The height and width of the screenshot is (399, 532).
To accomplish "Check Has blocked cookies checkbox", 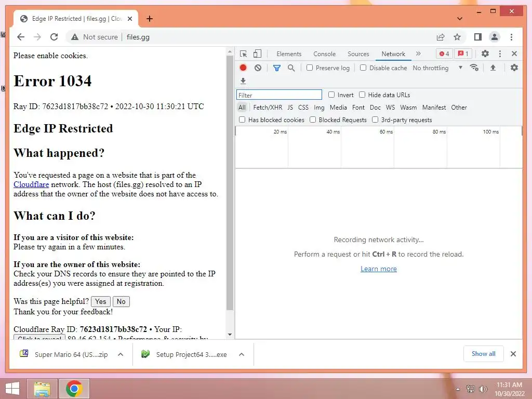I will pos(242,119).
